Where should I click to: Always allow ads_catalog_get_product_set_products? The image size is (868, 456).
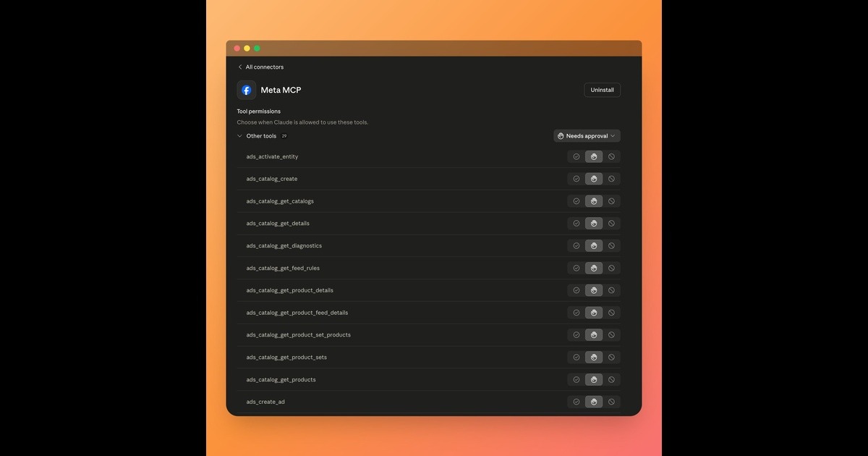point(576,335)
